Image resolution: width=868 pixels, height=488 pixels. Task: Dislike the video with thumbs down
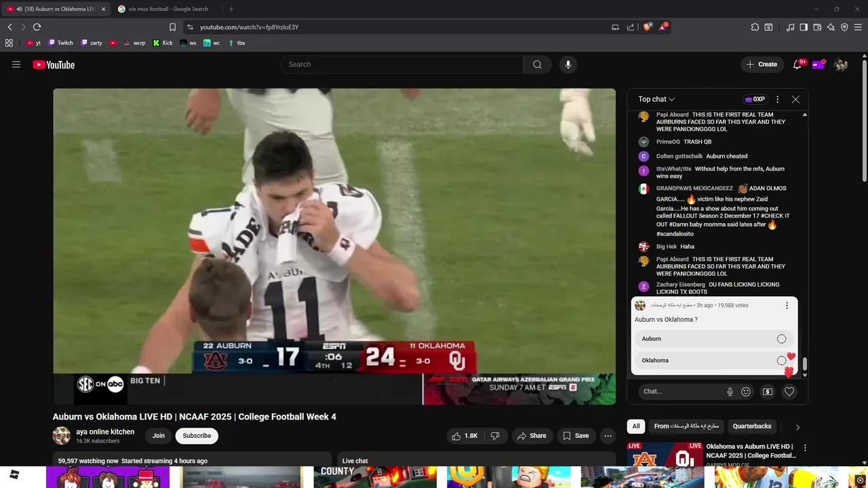tap(495, 436)
